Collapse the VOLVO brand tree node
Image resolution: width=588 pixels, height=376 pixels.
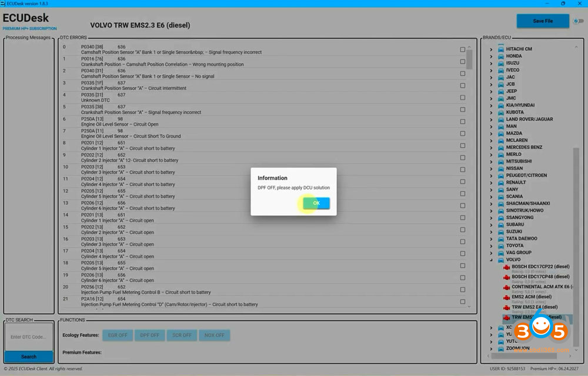click(492, 259)
